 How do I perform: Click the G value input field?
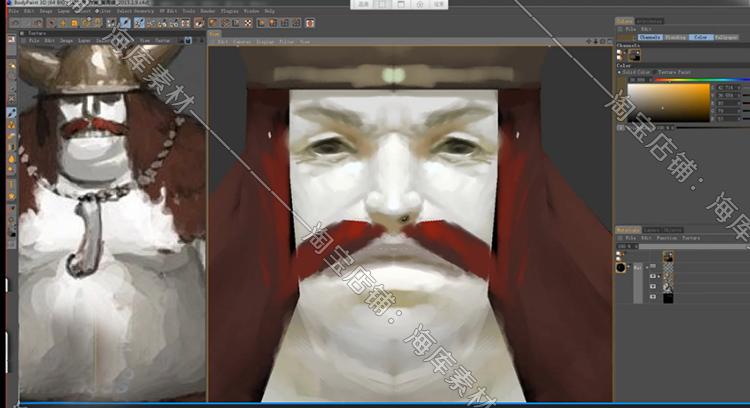[x=729, y=110]
